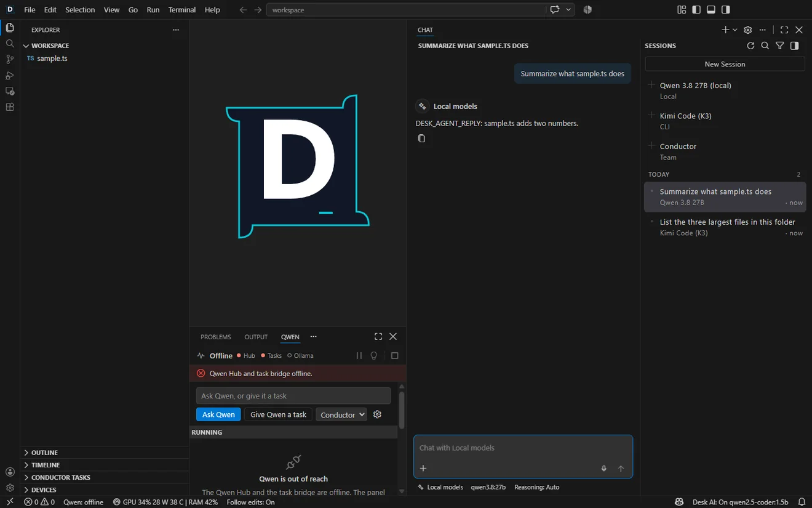Viewport: 812px width, 508px height.
Task: Expand the Devices section
Action: coord(105,490)
